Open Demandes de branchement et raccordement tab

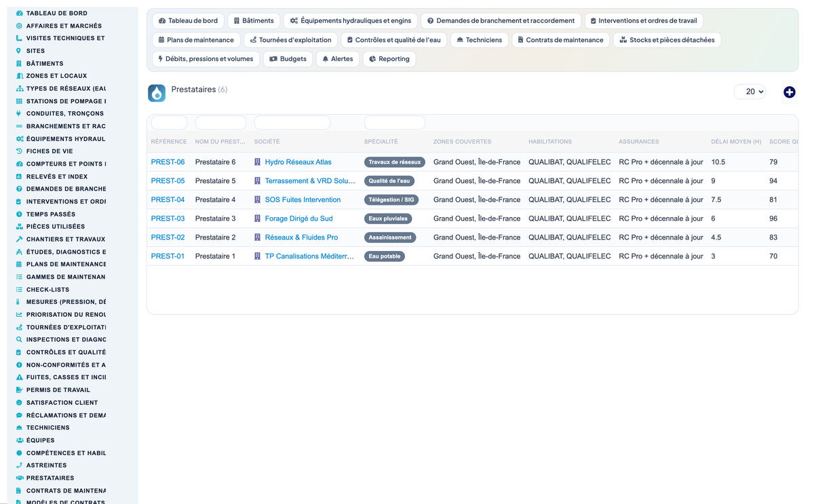coord(501,21)
